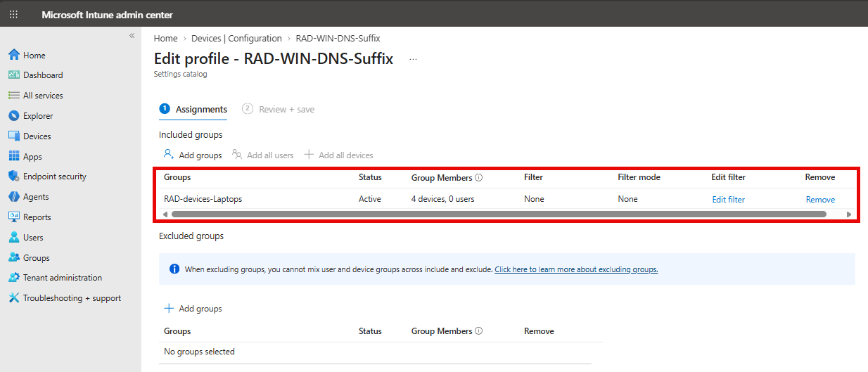This screenshot has height=372, width=868.
Task: Open Endpoint security section
Action: click(x=55, y=177)
